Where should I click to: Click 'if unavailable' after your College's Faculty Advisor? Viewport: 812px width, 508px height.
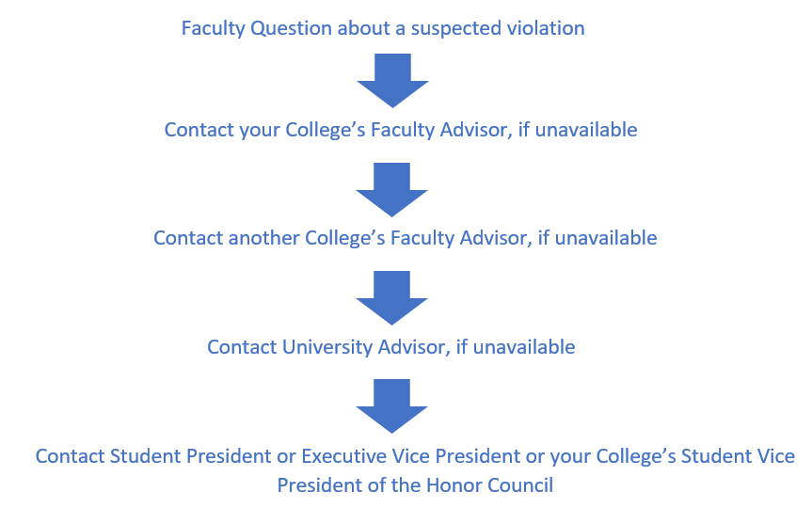[578, 130]
